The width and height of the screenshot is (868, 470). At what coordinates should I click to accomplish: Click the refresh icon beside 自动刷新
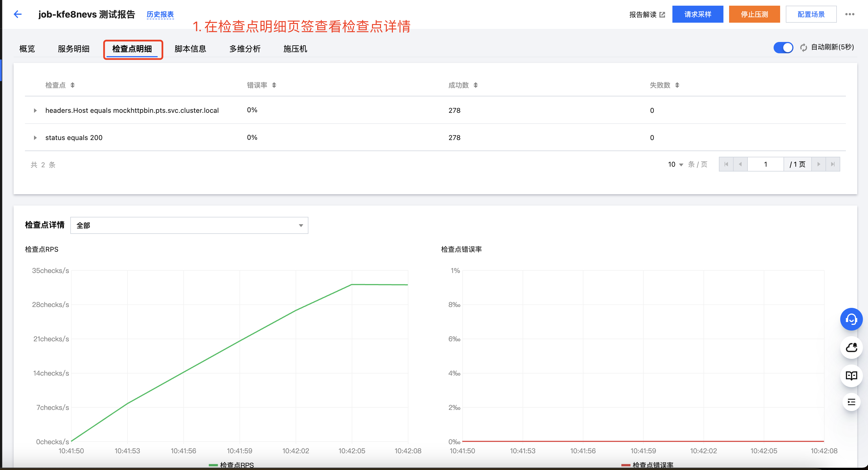(x=803, y=48)
